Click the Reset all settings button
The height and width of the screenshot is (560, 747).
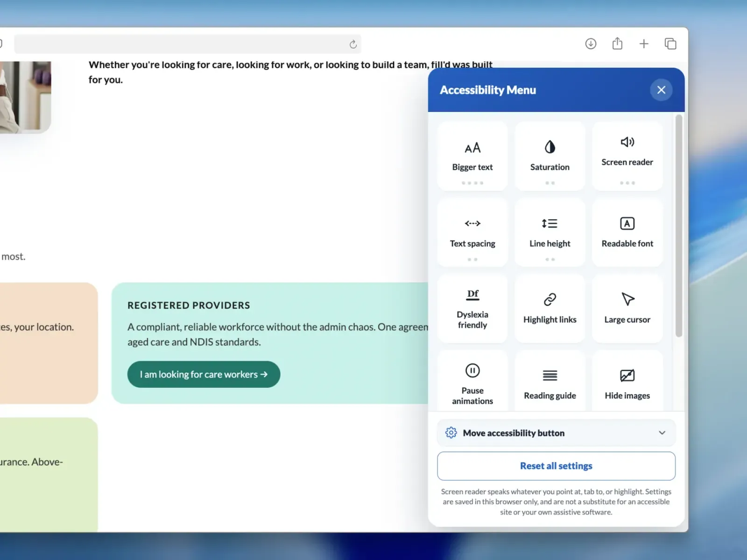(556, 466)
